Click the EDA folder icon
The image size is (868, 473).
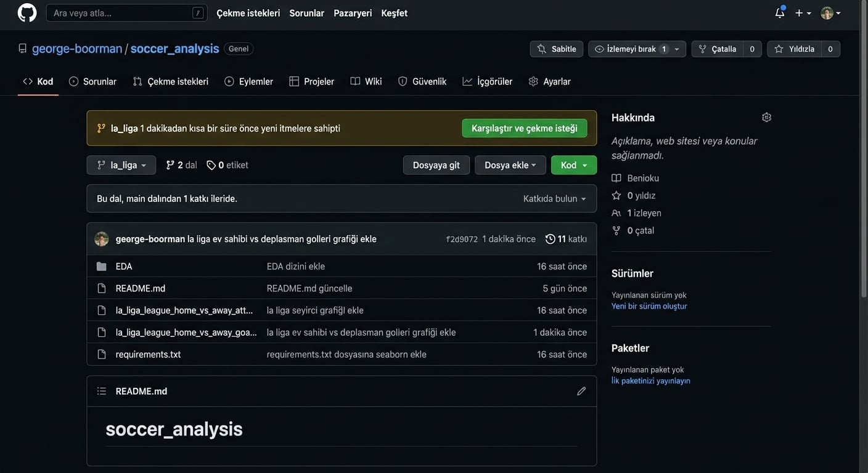tap(102, 267)
